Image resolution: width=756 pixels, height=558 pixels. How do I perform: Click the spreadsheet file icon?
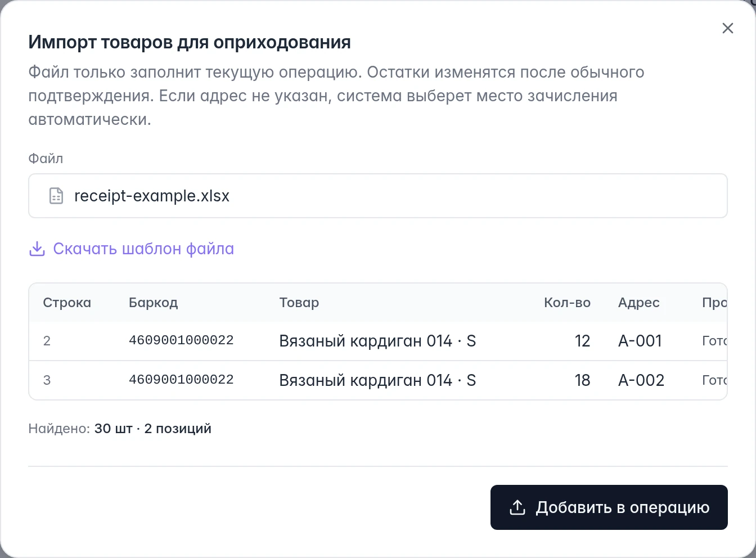56,196
